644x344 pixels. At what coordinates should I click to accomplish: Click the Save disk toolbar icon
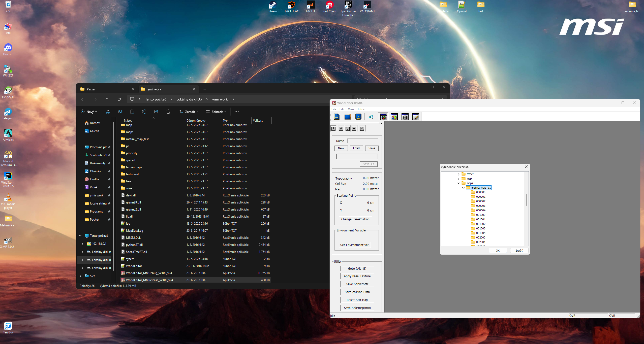[x=358, y=117]
